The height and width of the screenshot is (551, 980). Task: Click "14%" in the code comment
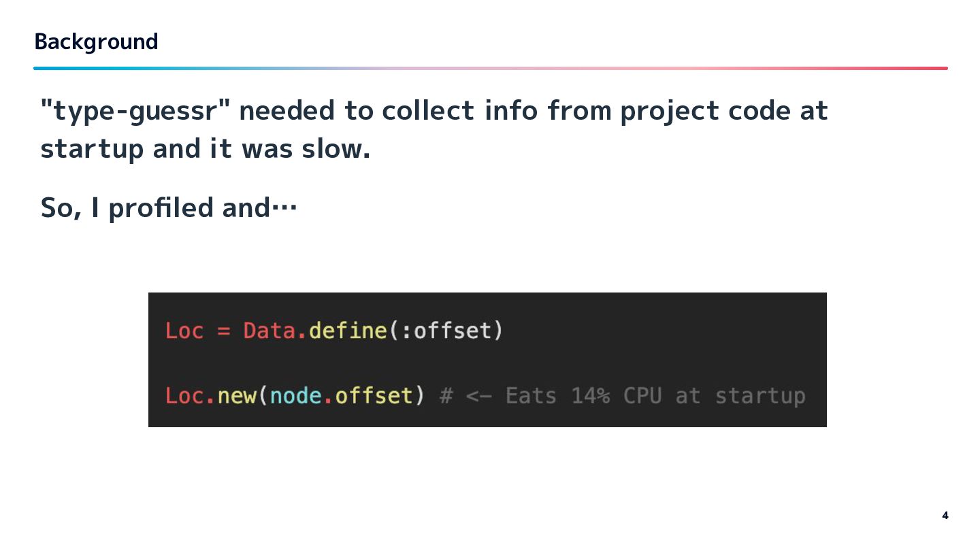tap(590, 396)
